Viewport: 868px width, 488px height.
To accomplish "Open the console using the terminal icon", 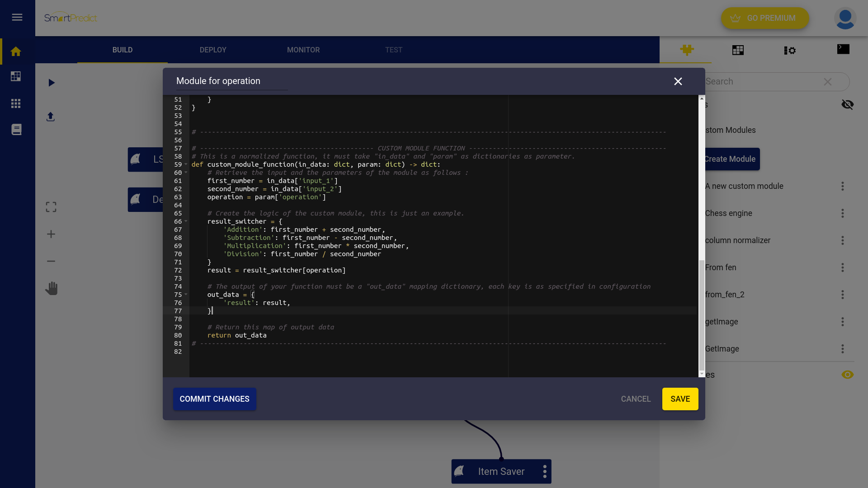I will tap(843, 50).
